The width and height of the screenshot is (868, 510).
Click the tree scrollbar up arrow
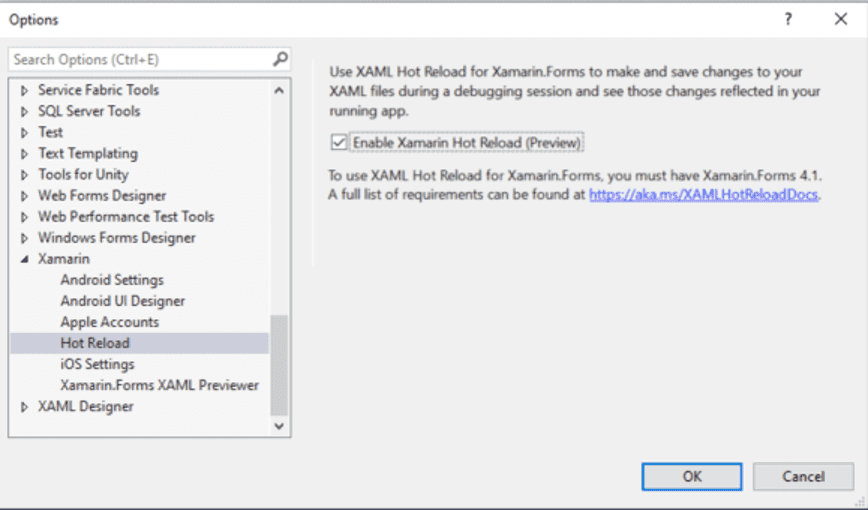pyautogui.click(x=279, y=90)
